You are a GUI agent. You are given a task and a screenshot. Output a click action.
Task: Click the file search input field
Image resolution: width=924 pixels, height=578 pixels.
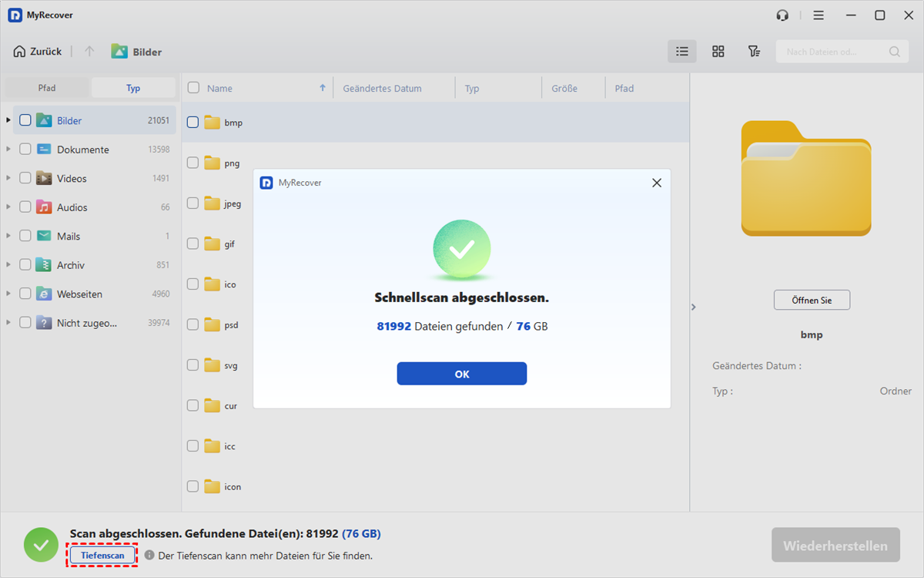point(832,52)
